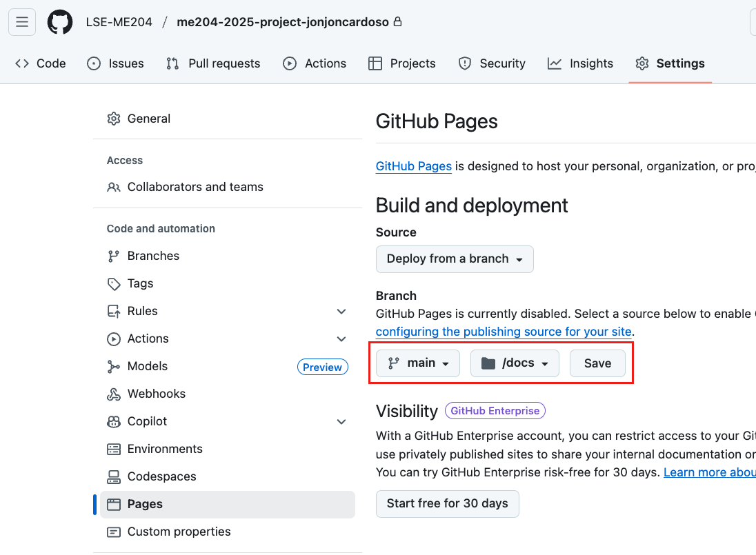Open Collaborators and teams settings
Screen dimensions: 756x555
pyautogui.click(x=228, y=187)
